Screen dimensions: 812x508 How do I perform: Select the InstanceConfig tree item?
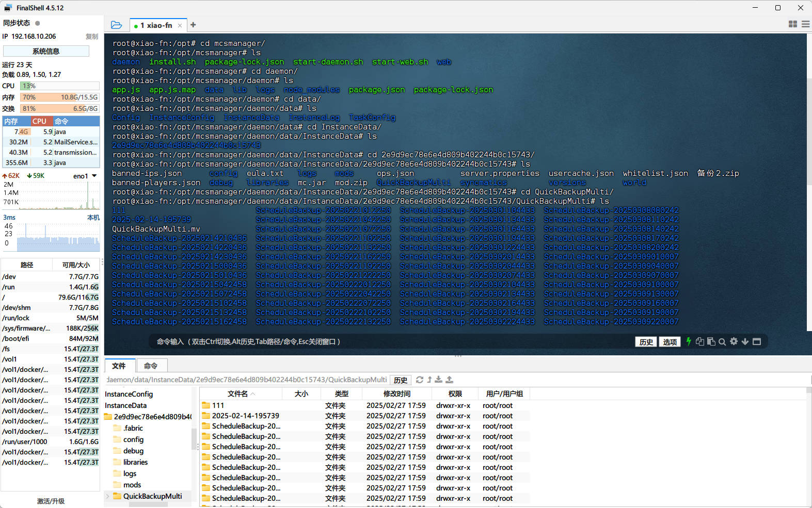tap(129, 394)
